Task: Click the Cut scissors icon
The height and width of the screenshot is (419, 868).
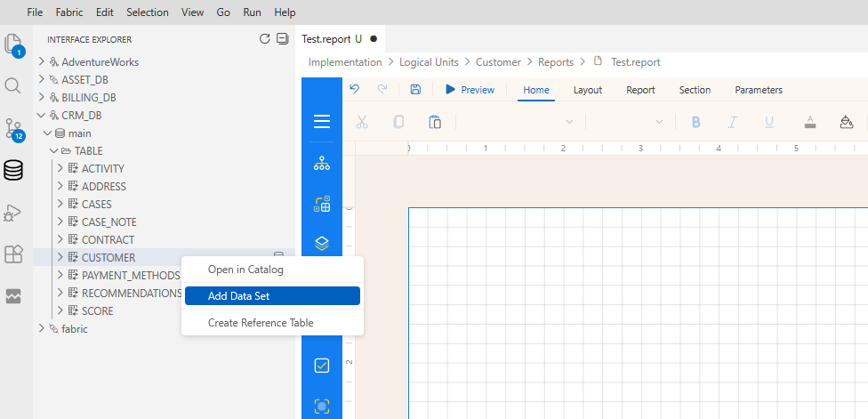Action: (362, 122)
